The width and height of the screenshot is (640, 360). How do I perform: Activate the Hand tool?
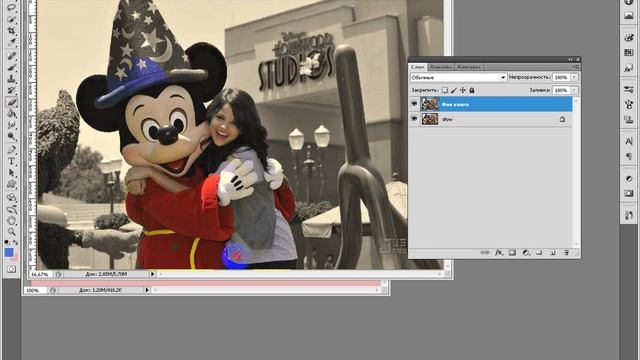[11, 221]
